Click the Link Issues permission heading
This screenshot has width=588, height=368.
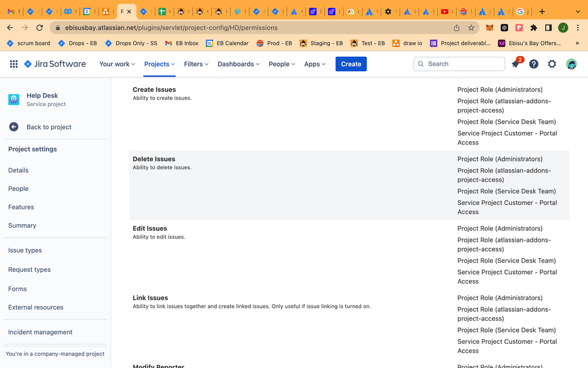pos(150,298)
